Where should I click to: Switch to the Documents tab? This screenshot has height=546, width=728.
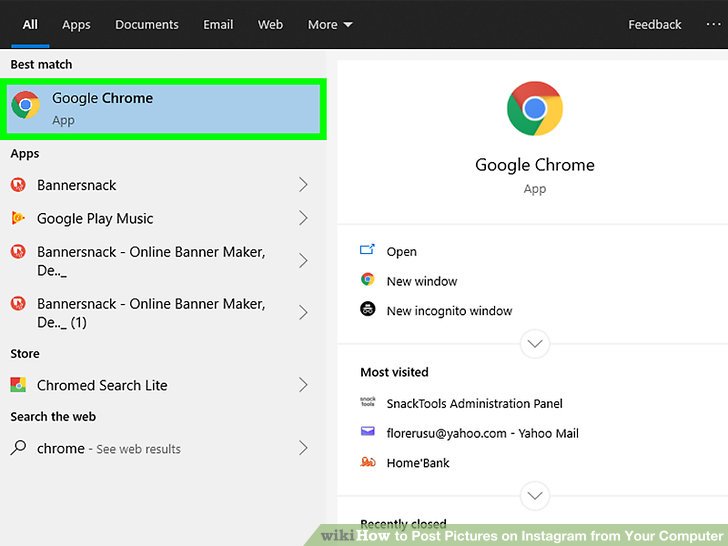147,25
